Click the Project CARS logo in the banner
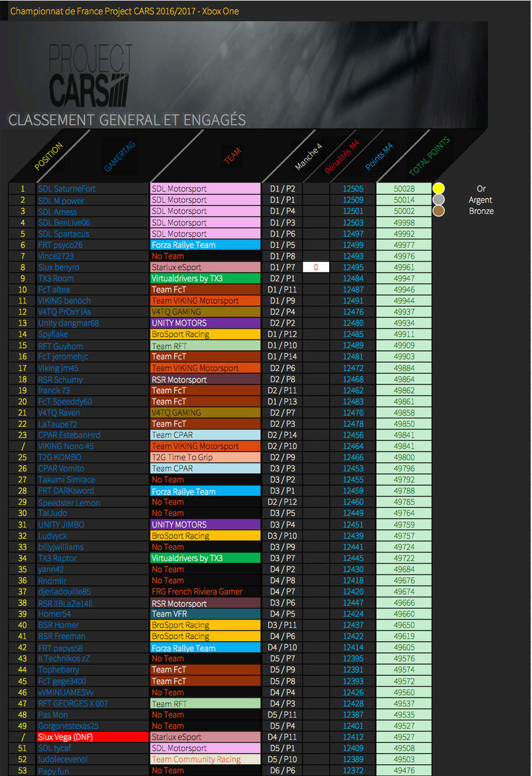This screenshot has height=776, width=532. tap(90, 75)
